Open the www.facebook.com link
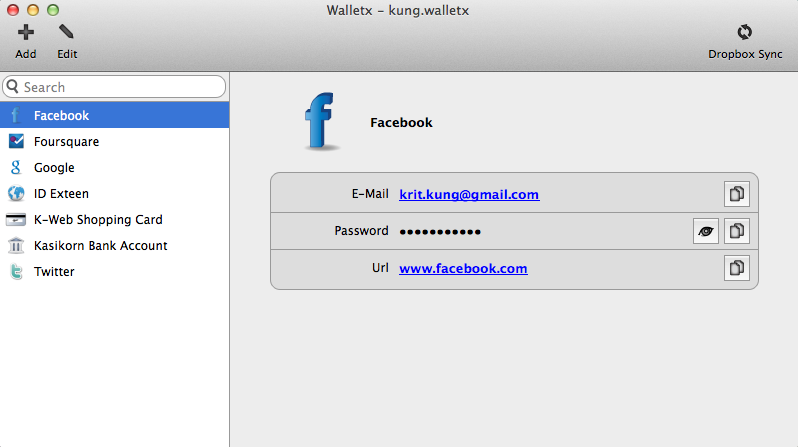The width and height of the screenshot is (798, 447). 463,268
